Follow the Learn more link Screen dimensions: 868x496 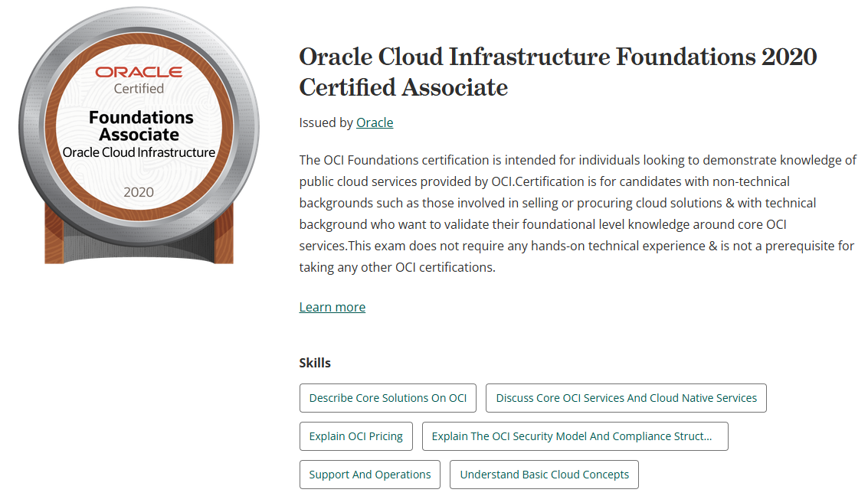(332, 307)
